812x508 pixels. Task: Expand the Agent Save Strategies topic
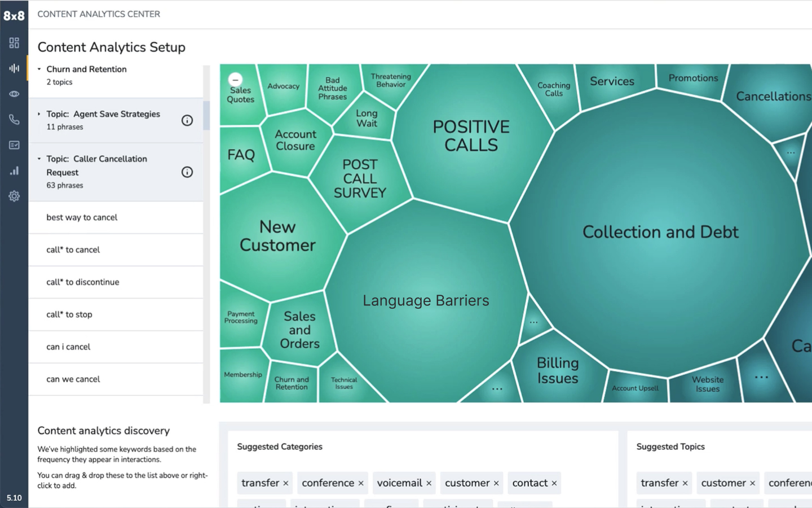click(39, 114)
